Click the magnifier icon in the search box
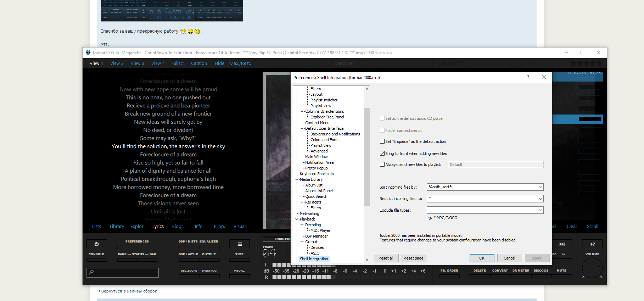 91,272
